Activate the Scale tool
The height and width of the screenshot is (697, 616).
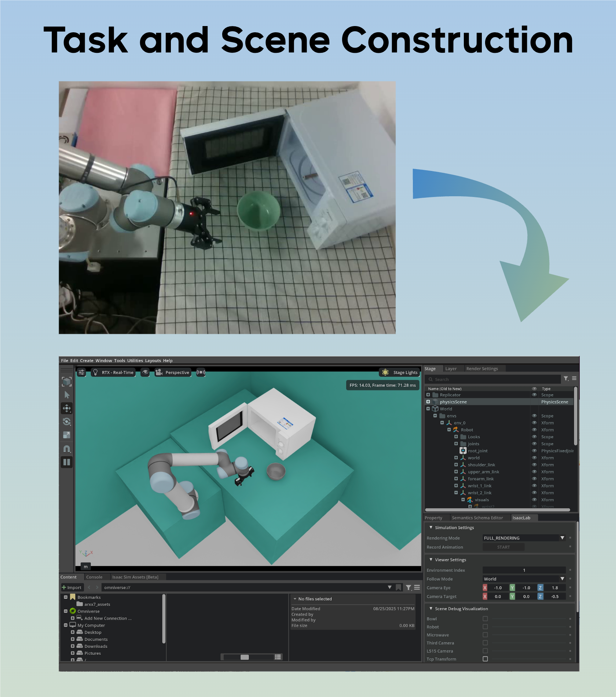pyautogui.click(x=67, y=435)
